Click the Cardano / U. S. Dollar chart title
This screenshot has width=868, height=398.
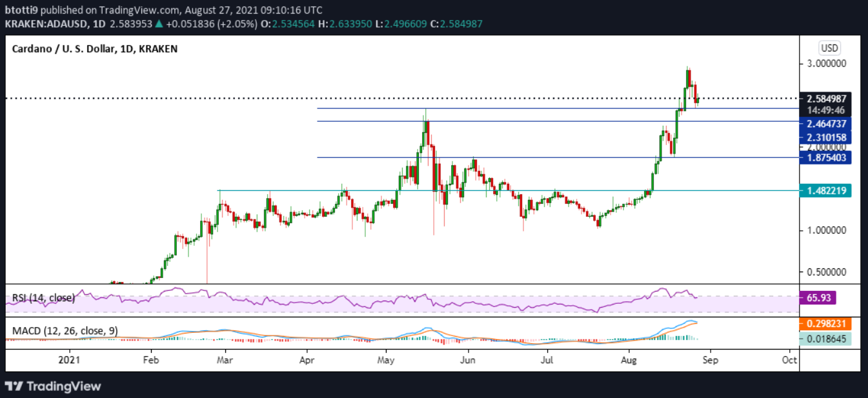pos(95,48)
